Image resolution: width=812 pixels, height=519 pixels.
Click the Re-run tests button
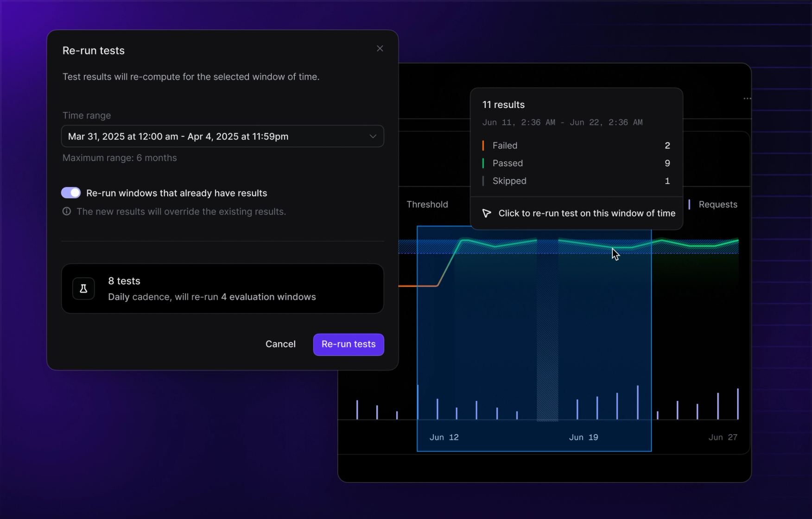(x=349, y=344)
